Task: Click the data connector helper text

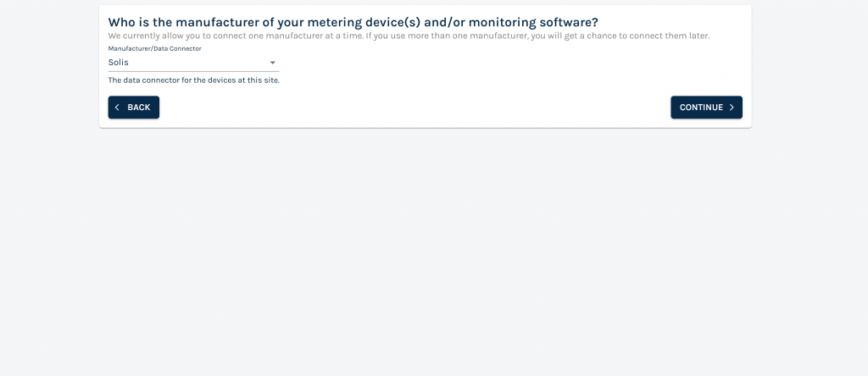Action: click(194, 80)
